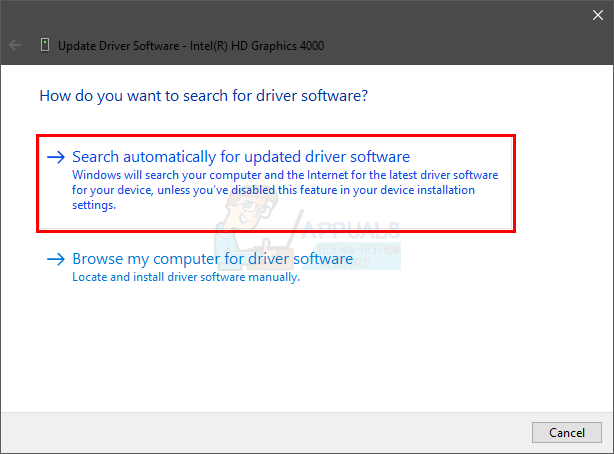
Task: Click the cartoon mascot face in the watermark
Action: click(249, 208)
